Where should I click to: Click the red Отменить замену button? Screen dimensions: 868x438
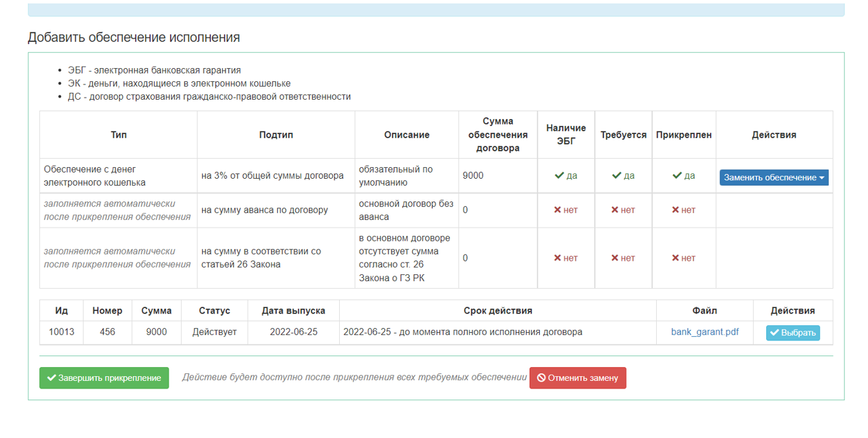coord(577,377)
